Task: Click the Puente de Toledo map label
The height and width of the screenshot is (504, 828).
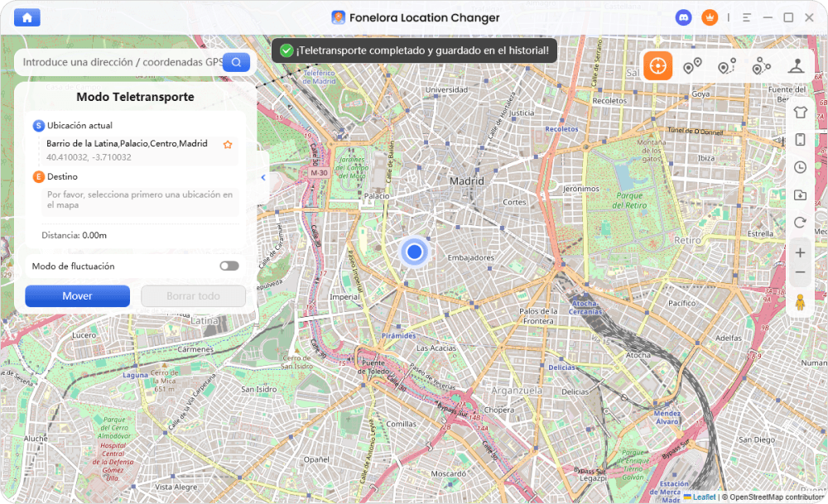Action: point(373,367)
